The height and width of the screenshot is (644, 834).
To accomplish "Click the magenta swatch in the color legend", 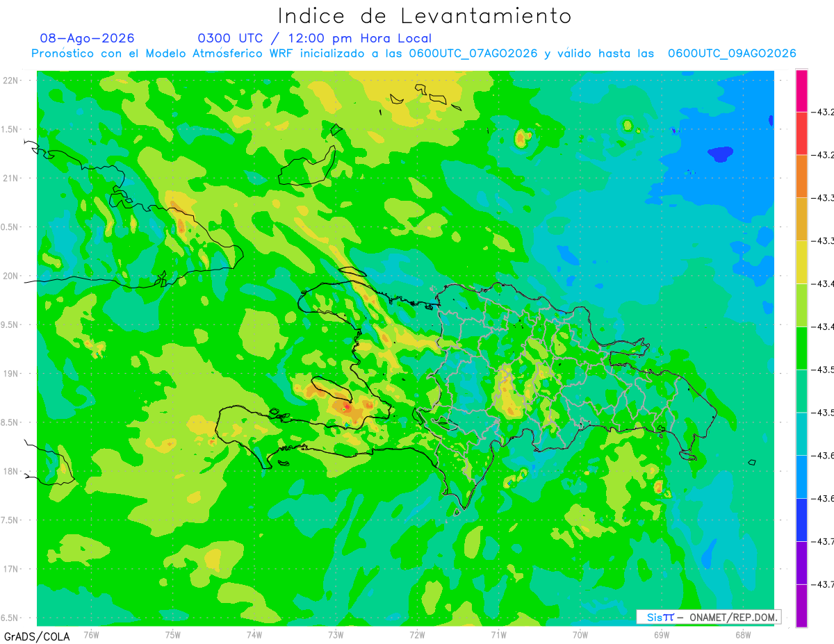I will click(x=801, y=90).
